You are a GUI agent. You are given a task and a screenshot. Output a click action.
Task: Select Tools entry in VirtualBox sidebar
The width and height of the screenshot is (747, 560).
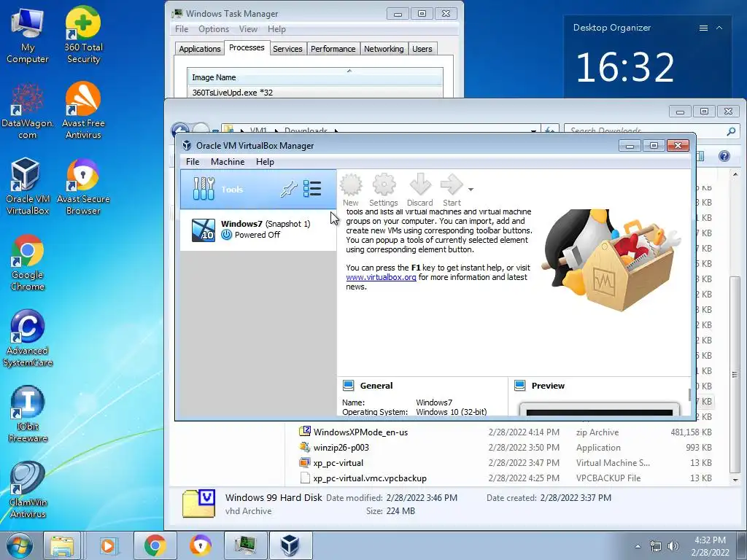tap(258, 189)
